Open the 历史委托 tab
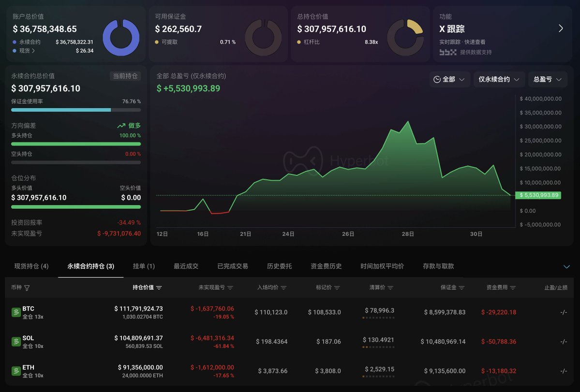 click(279, 266)
